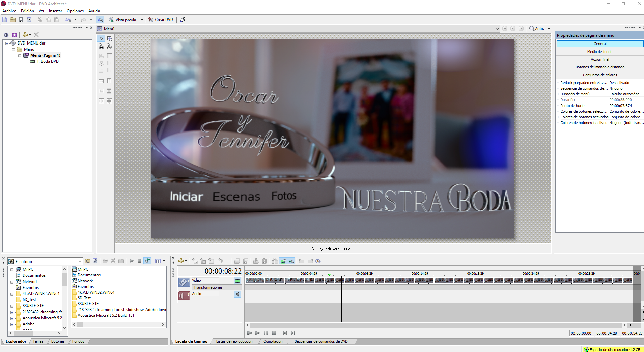Click the green loop point marker on ruler

tap(330, 275)
